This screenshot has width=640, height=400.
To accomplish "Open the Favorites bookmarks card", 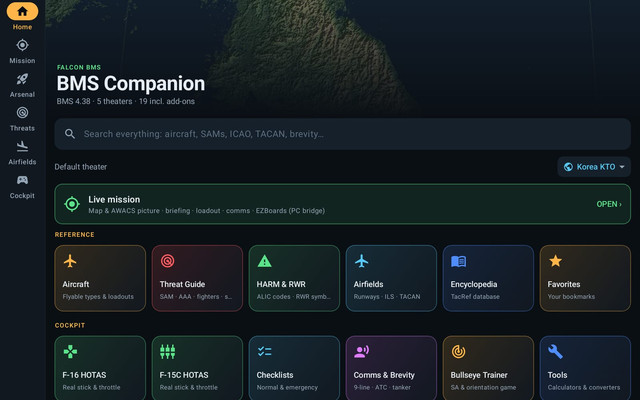I will click(585, 278).
